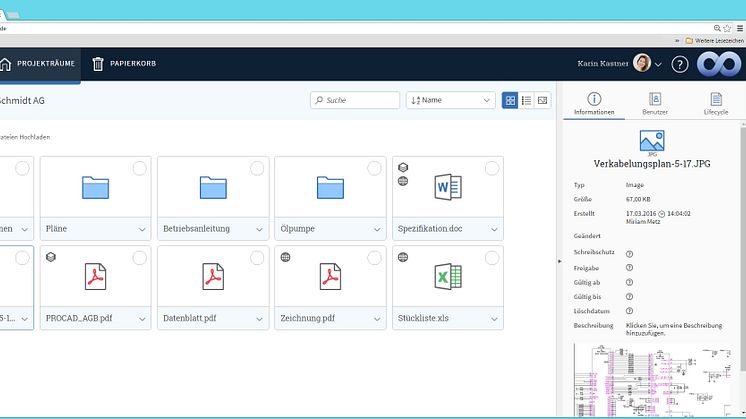Click the cube badge on PROCAD_AGB.pdf

(x=51, y=257)
